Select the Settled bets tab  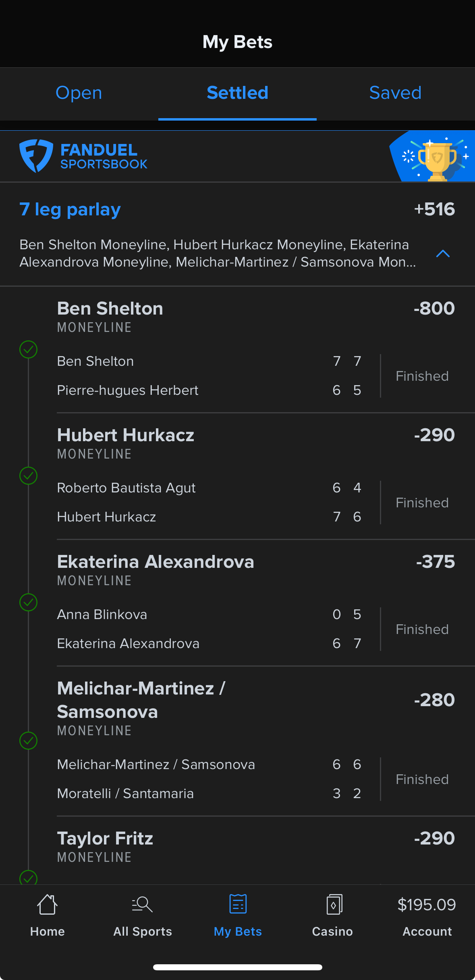coord(237,93)
